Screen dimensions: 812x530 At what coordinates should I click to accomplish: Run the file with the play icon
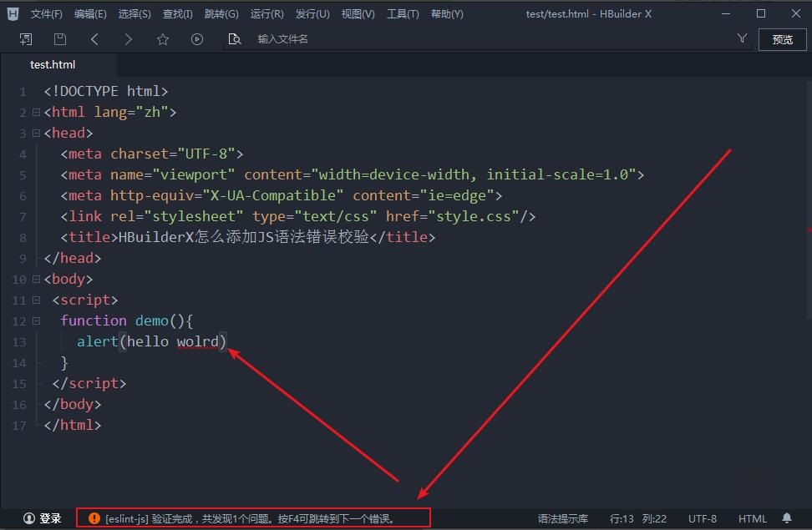(197, 39)
